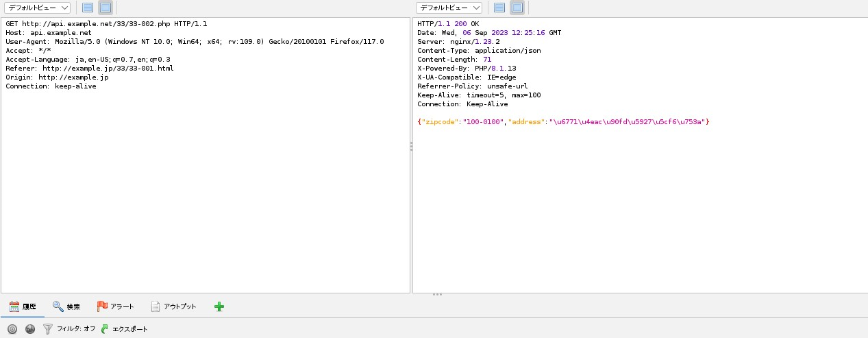Viewport: 868px width, 338px height.
Task: Click the X-Powered-By: PHP/8.1.13 header
Action: 467,69
